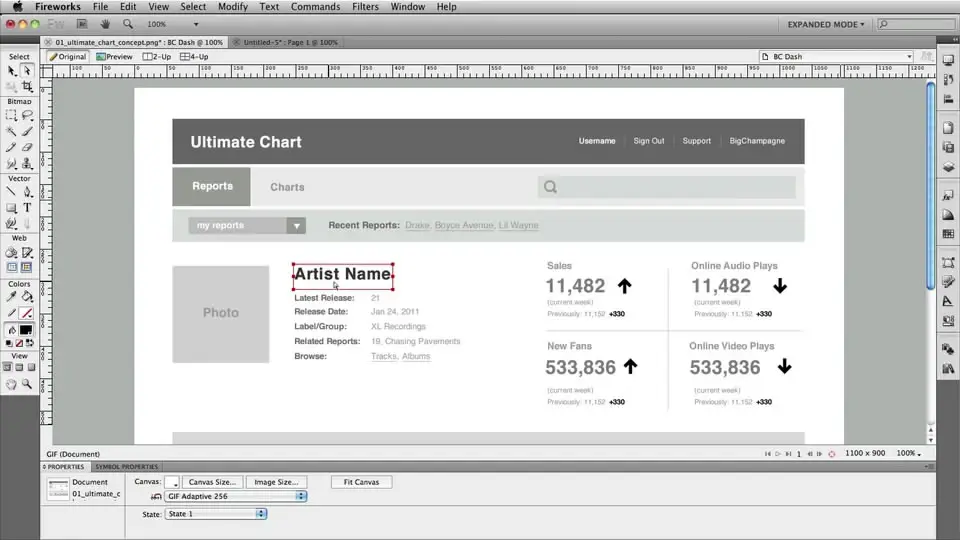Viewport: 960px width, 540px height.
Task: Activate the Text tool
Action: (27, 208)
